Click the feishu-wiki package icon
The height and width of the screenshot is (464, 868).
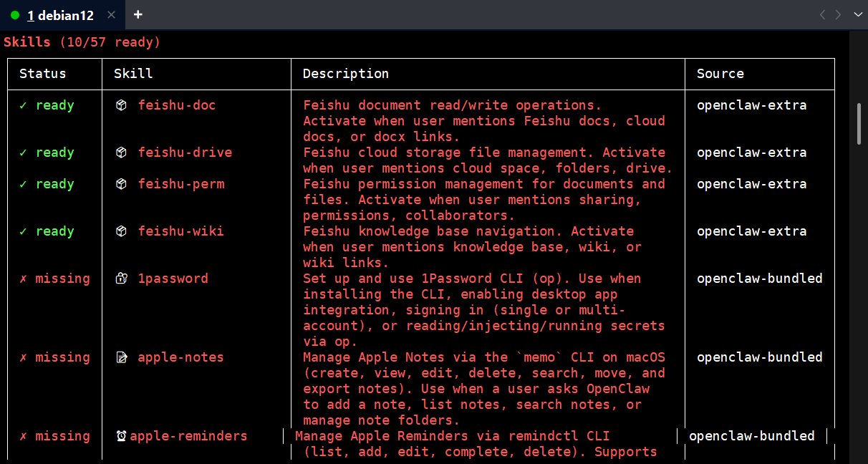click(x=122, y=231)
